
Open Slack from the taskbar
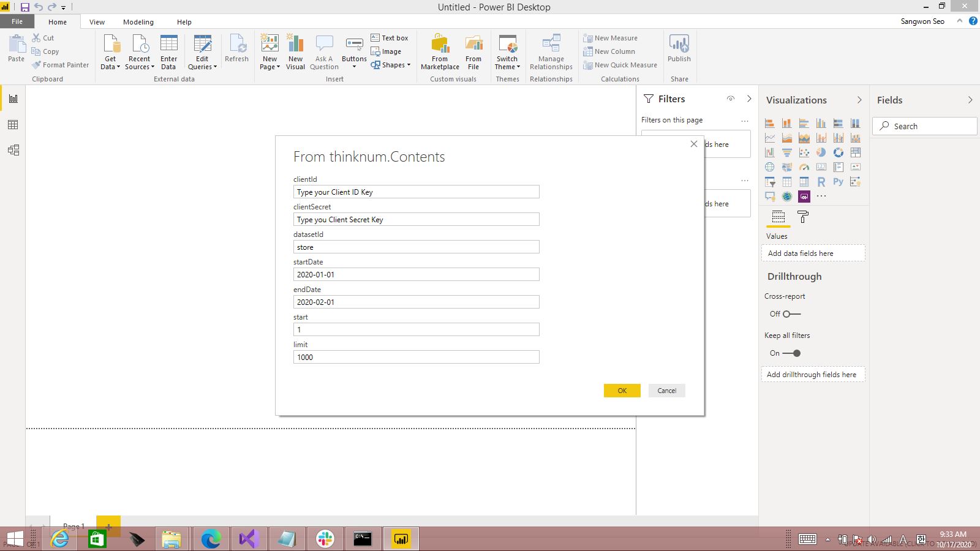pos(325,539)
